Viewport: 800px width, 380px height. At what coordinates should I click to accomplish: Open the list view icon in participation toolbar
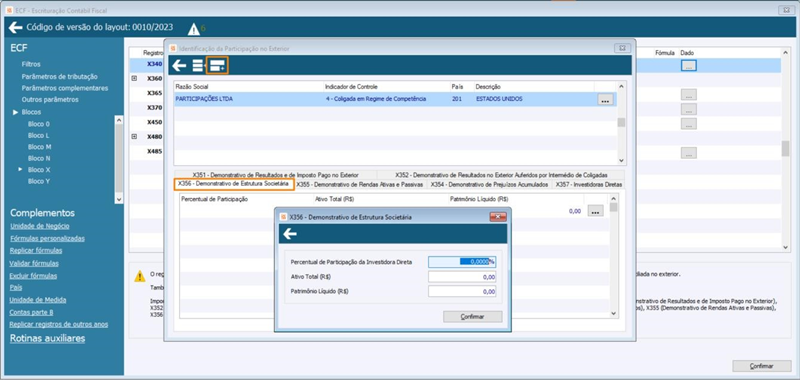click(x=197, y=65)
